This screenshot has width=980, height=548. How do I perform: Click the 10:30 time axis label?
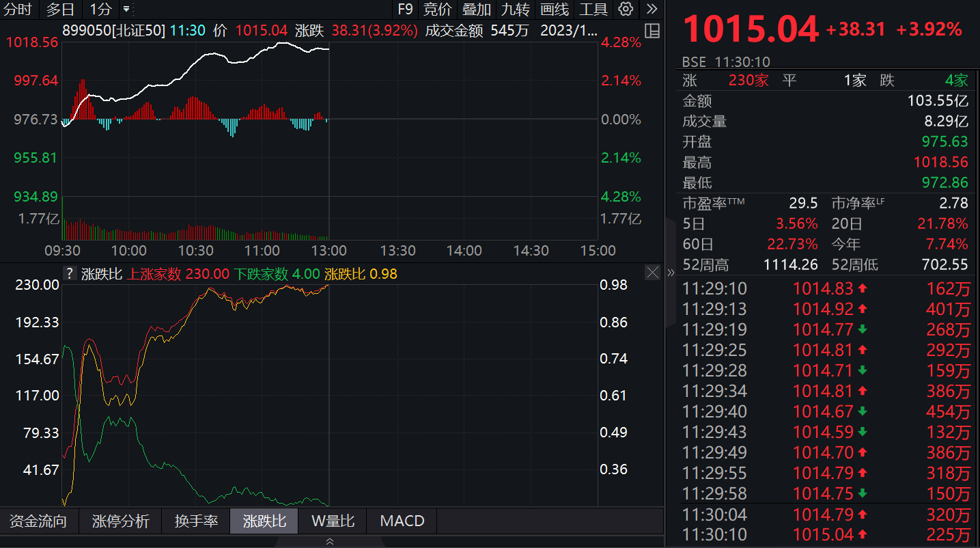[195, 251]
